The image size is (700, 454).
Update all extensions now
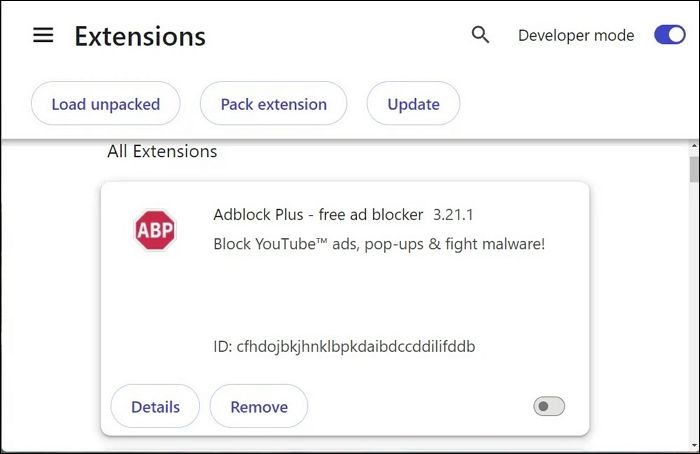pos(413,104)
